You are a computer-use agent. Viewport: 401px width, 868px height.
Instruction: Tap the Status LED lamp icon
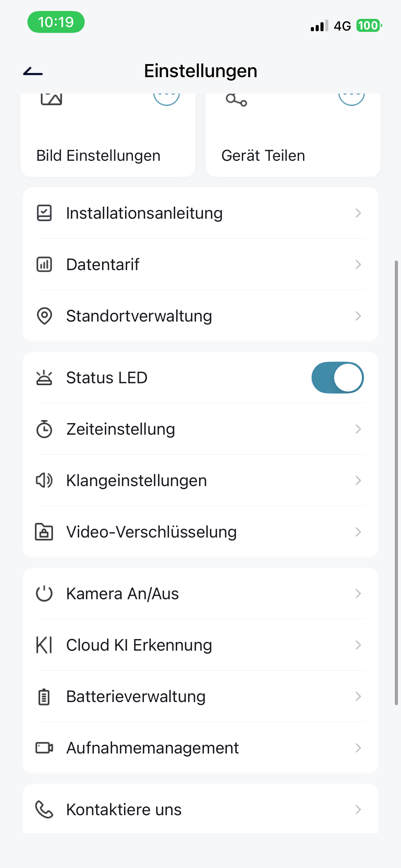point(44,377)
